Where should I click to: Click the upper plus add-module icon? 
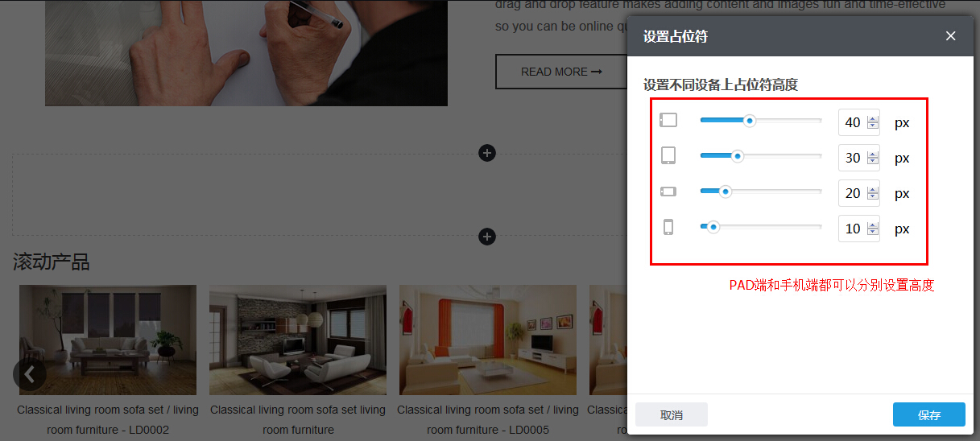[x=486, y=153]
